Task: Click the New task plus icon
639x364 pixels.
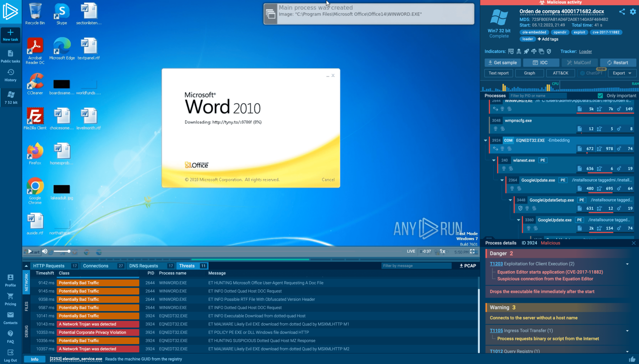Action: [10, 32]
